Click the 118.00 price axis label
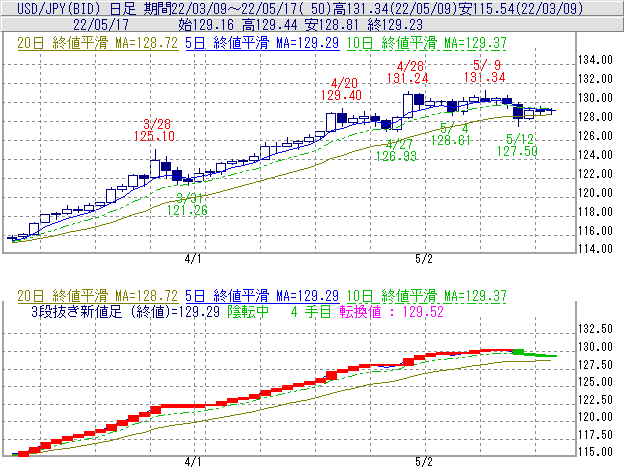Viewport: 624px width, 475px height. point(595,212)
